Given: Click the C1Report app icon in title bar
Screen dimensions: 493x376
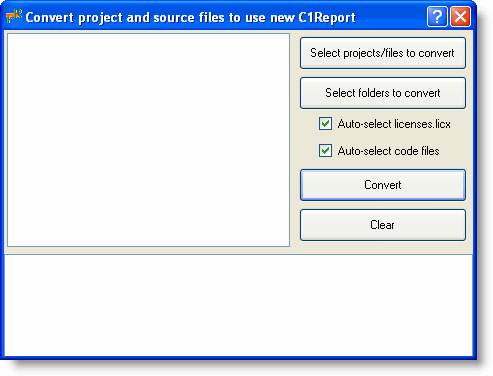Looking at the screenshot, I should [x=14, y=16].
